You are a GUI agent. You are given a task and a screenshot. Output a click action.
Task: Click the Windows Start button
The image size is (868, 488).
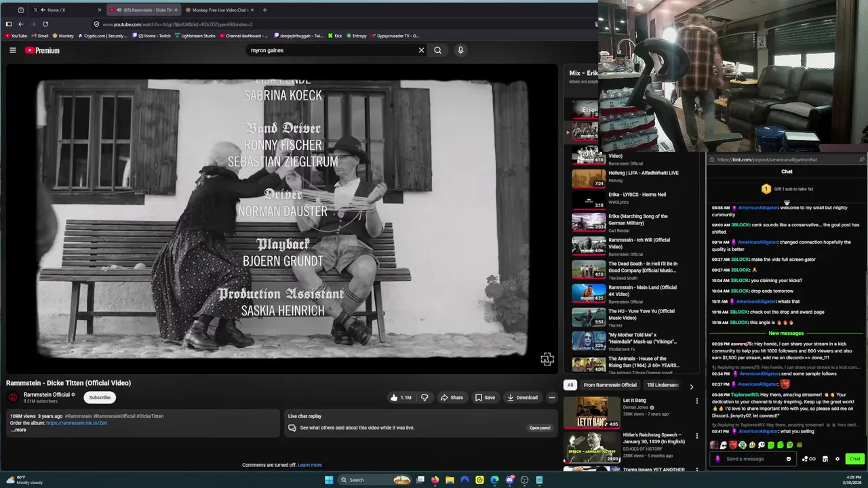tap(329, 480)
